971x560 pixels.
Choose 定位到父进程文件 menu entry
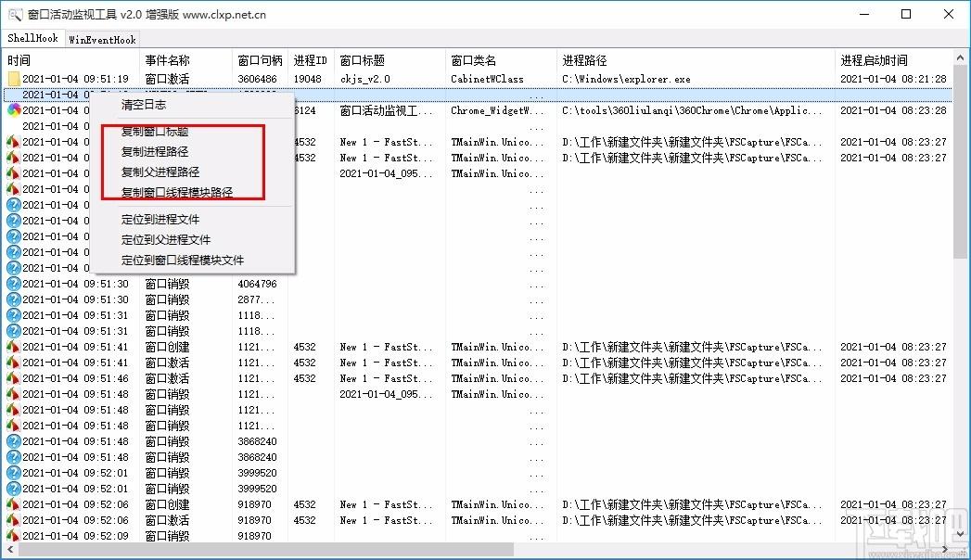pos(166,239)
